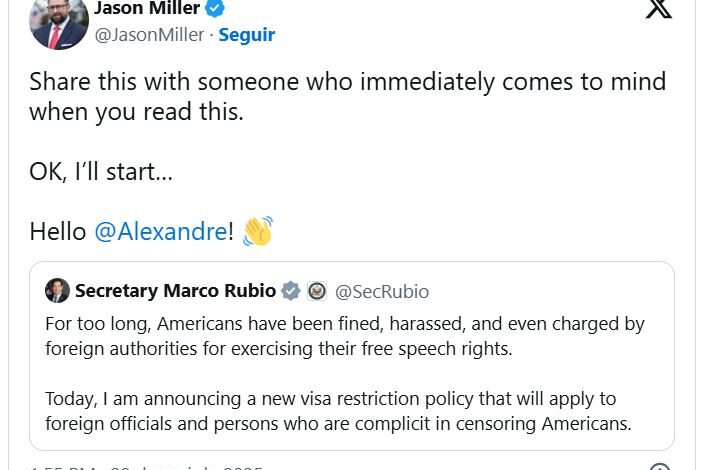702x470 pixels.
Task: Click the 'Hello' greeting text line
Action: (151, 231)
